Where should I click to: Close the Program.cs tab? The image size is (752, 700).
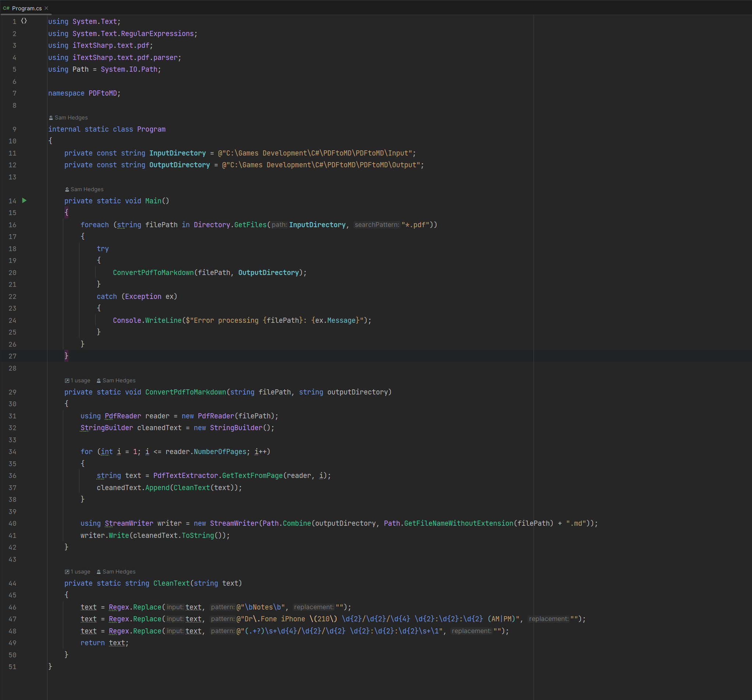46,8
